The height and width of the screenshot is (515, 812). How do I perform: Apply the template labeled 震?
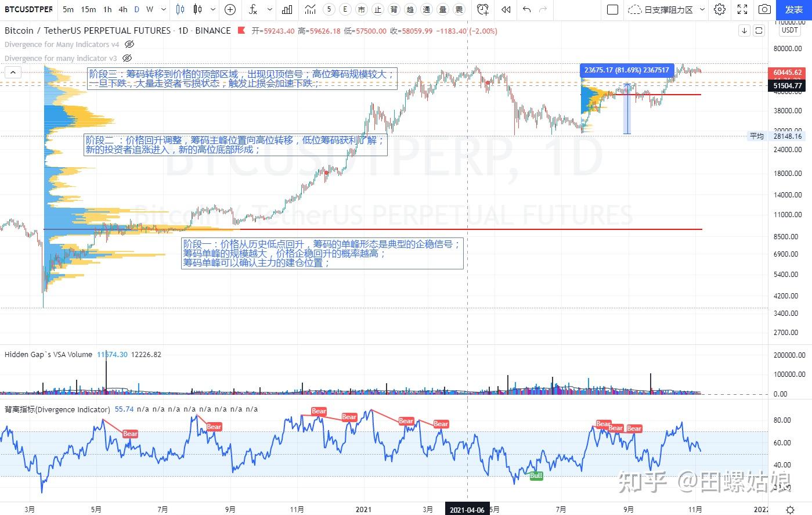[459, 9]
